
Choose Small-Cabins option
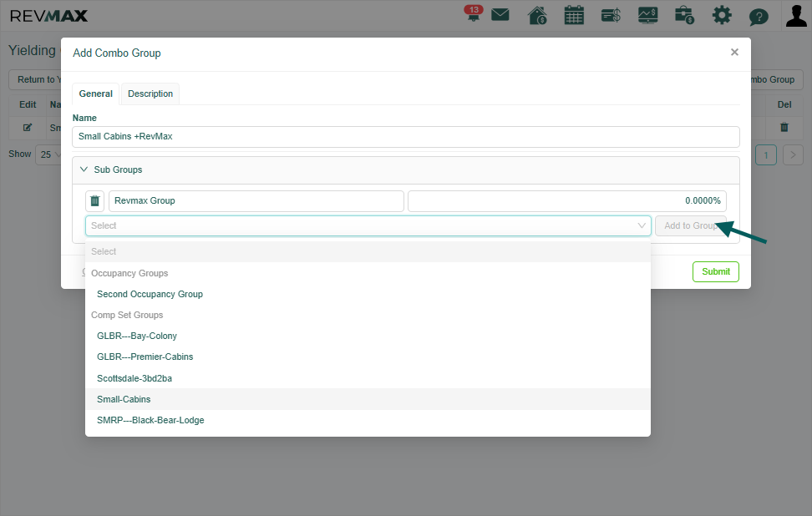pyautogui.click(x=368, y=399)
